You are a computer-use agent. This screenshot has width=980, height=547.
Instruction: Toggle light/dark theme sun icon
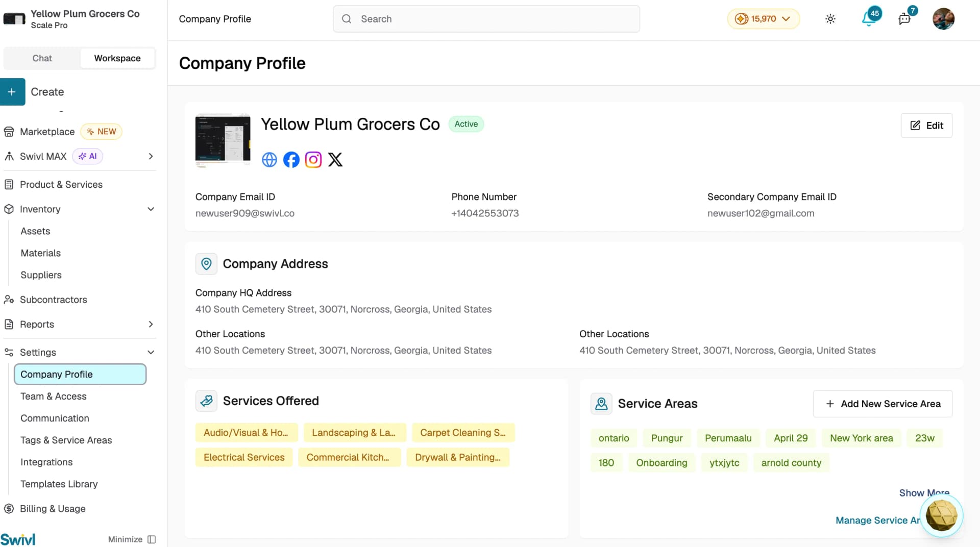pyautogui.click(x=830, y=19)
